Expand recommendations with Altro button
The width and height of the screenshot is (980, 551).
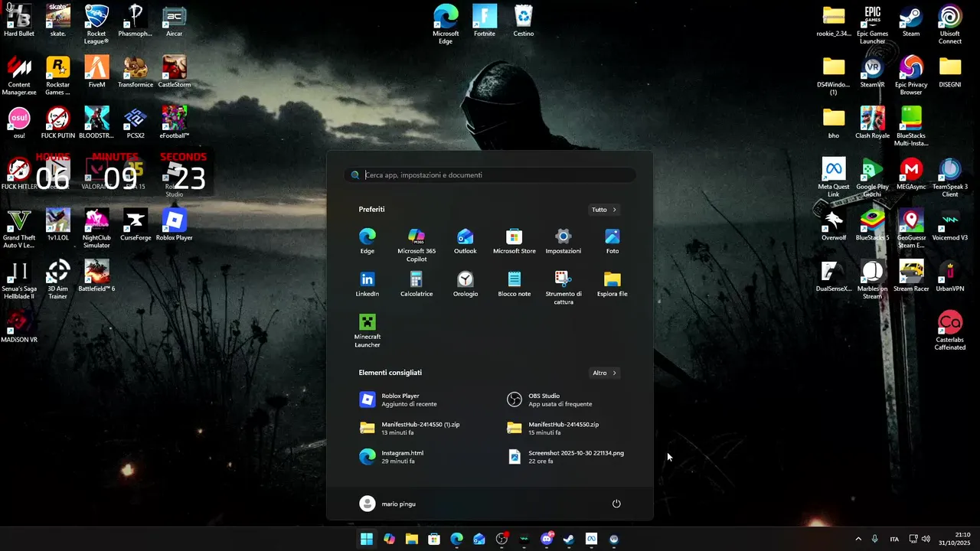pyautogui.click(x=604, y=373)
